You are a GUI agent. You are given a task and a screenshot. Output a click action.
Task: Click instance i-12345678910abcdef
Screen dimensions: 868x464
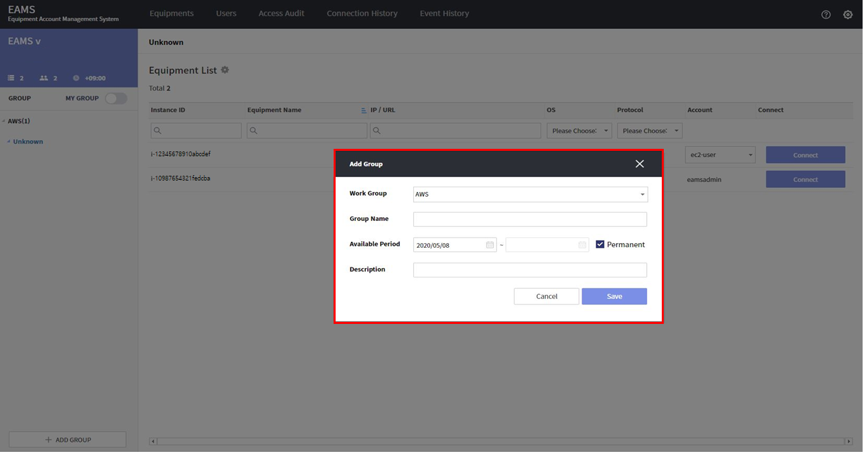(181, 154)
